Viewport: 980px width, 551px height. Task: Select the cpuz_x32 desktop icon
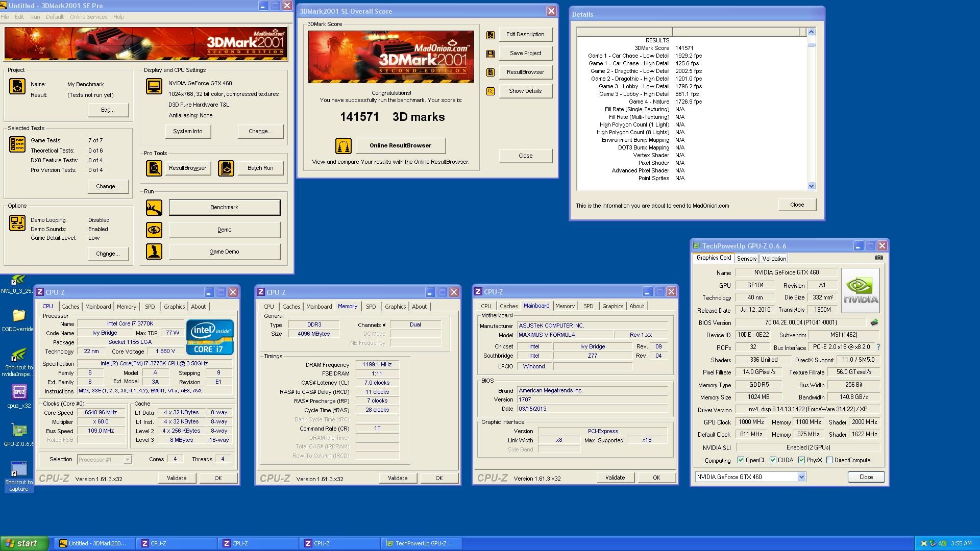[x=19, y=396]
